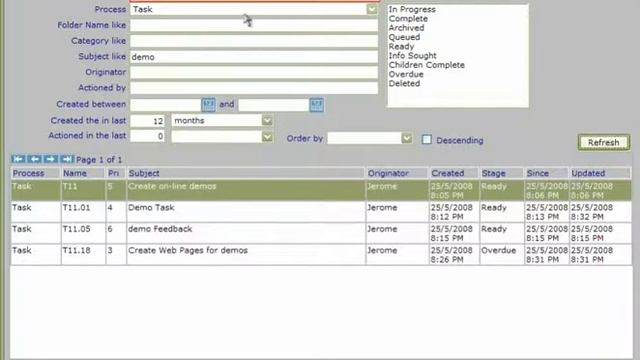Image resolution: width=640 pixels, height=360 pixels.
Task: Sort by the Created column header
Action: [454, 173]
